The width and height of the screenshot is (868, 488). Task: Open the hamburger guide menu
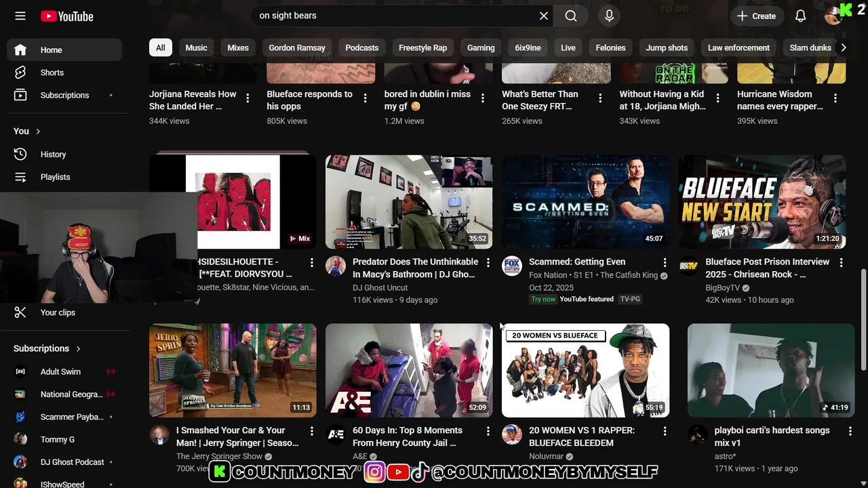[x=20, y=16]
